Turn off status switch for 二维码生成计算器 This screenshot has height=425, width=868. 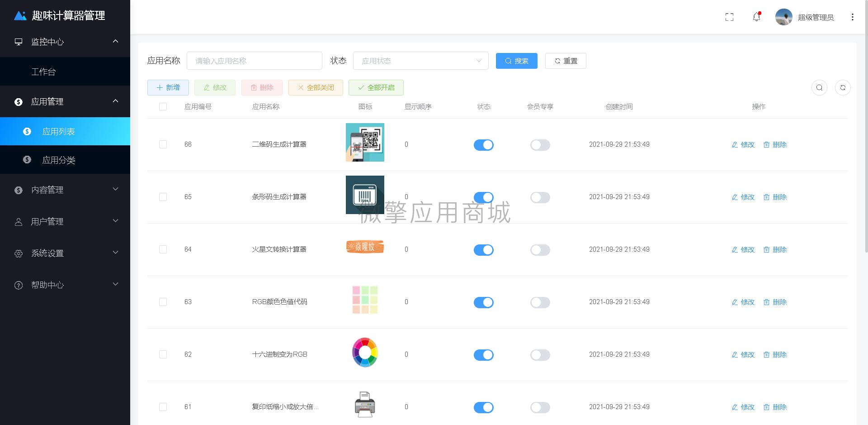pos(484,145)
